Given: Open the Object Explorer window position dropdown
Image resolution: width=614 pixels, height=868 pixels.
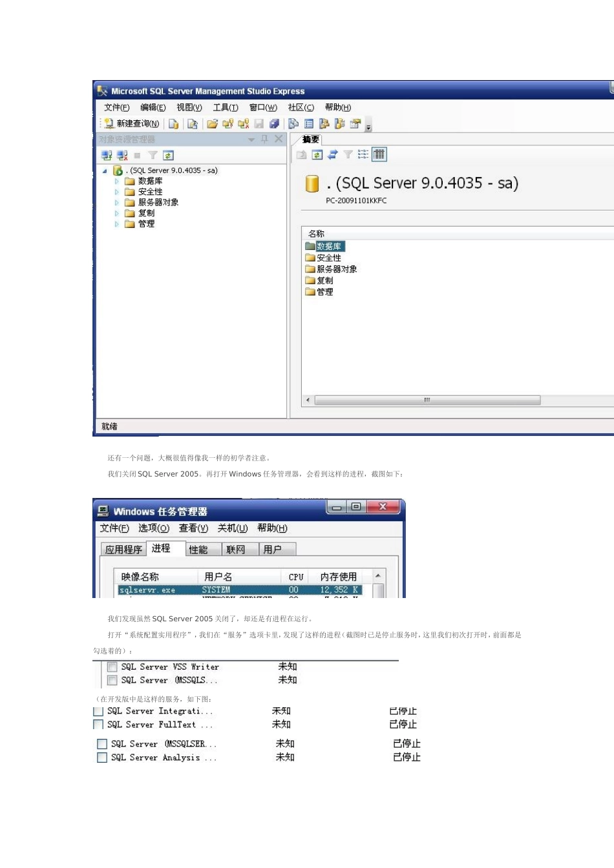Looking at the screenshot, I should point(251,139).
